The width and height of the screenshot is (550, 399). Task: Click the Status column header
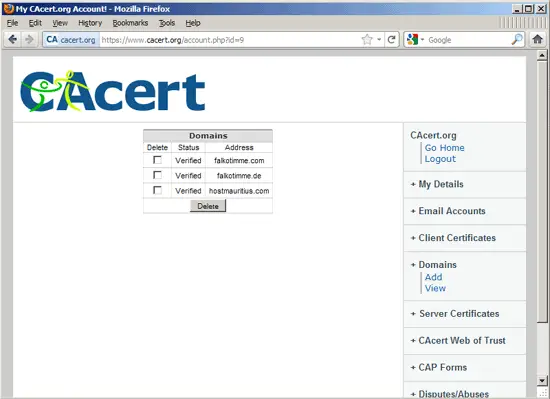pyautogui.click(x=188, y=147)
